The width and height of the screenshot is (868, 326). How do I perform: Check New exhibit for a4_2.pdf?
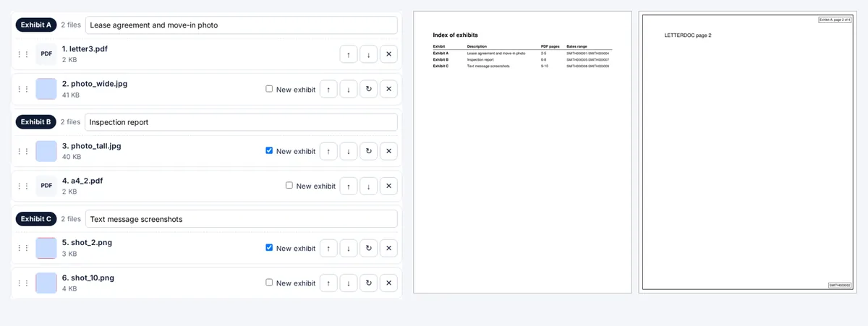tap(289, 185)
